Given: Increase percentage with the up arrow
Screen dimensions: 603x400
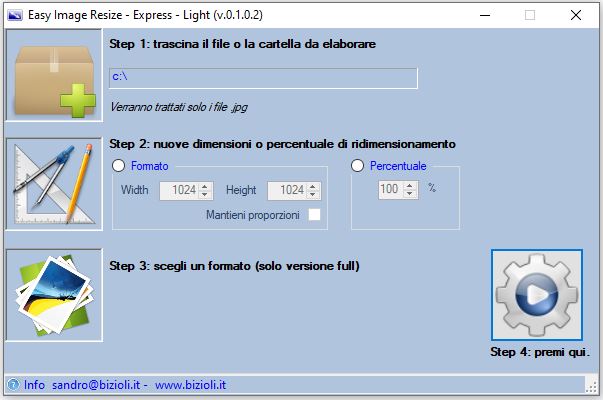Looking at the screenshot, I should [410, 185].
